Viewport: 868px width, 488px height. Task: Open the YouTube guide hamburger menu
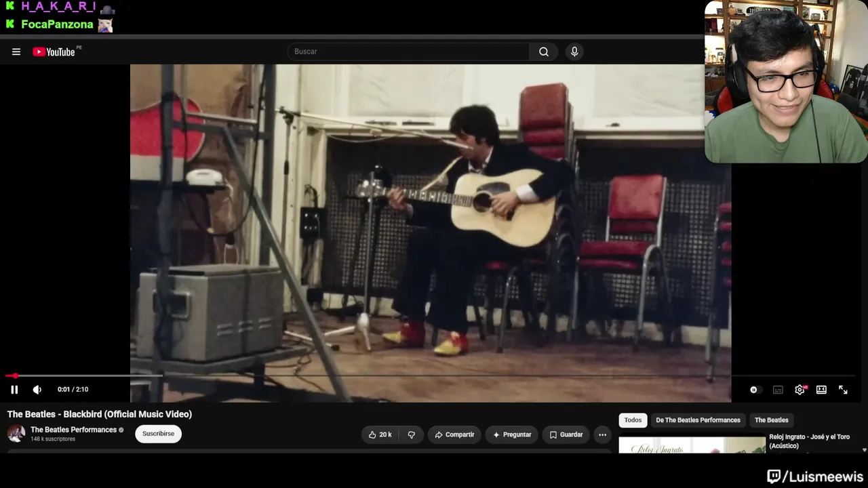(16, 52)
